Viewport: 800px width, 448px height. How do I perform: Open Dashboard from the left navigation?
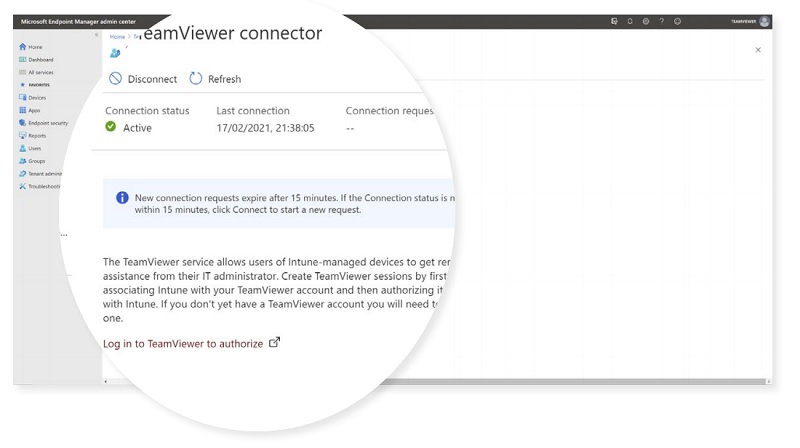[x=36, y=60]
